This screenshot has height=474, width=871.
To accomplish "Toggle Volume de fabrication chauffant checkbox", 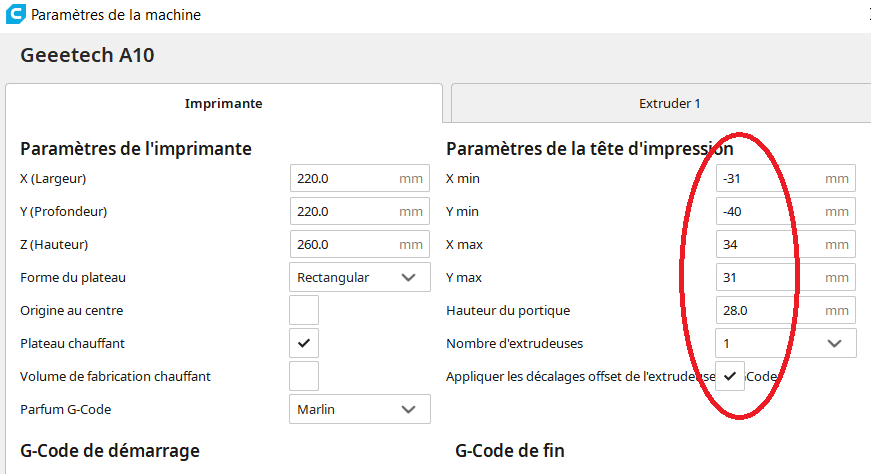I will point(304,376).
